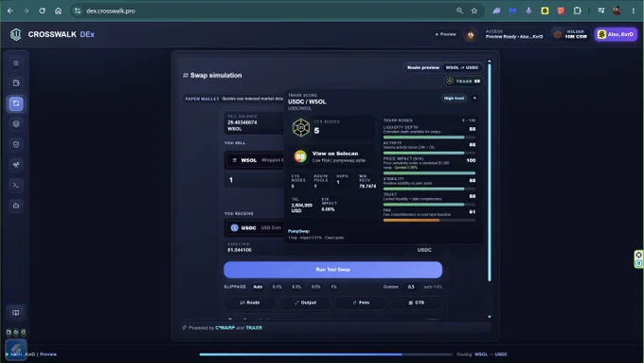The height and width of the screenshot is (363, 644).
Task: Close the TRAXR score popup
Action: [x=474, y=98]
